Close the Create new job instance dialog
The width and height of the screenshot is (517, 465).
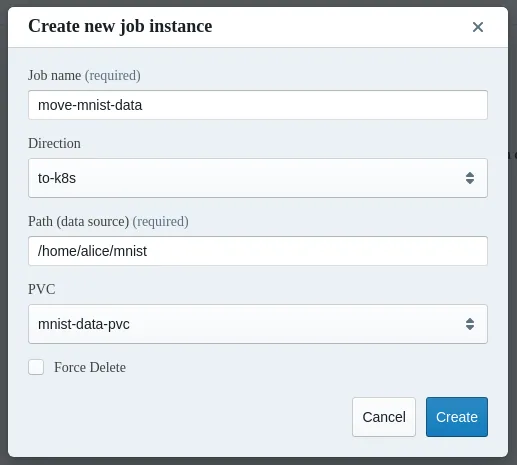click(478, 27)
